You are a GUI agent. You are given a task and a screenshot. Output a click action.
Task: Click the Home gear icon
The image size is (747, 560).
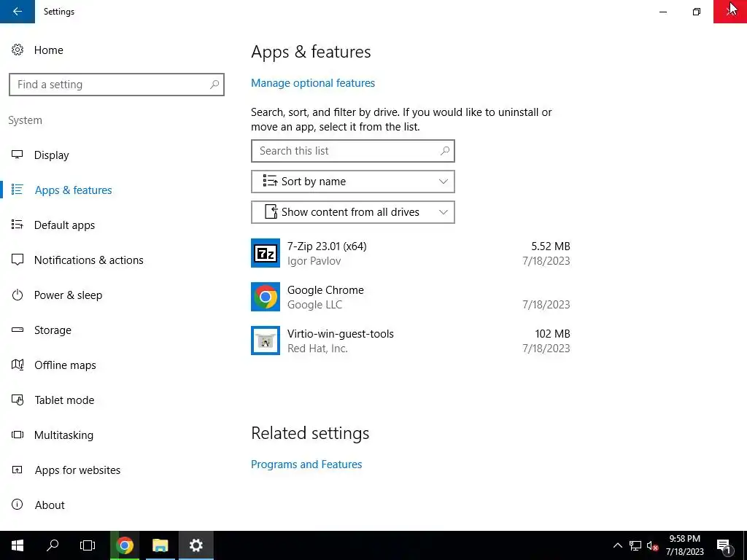pos(18,50)
